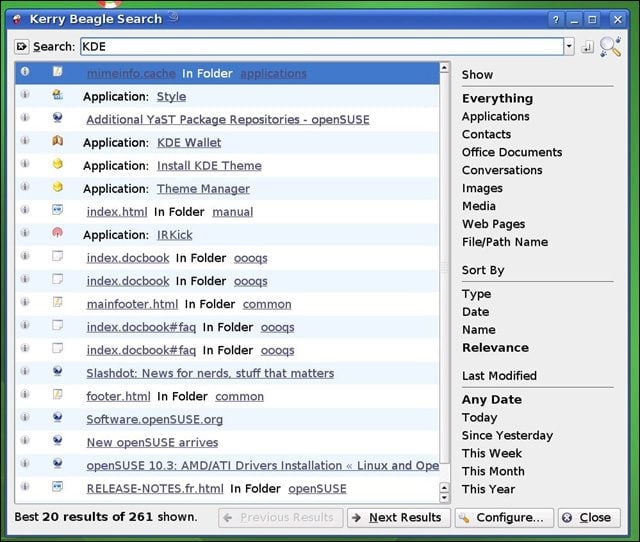Open the Configure dialog button
Screen dimensions: 640x542
point(504,518)
